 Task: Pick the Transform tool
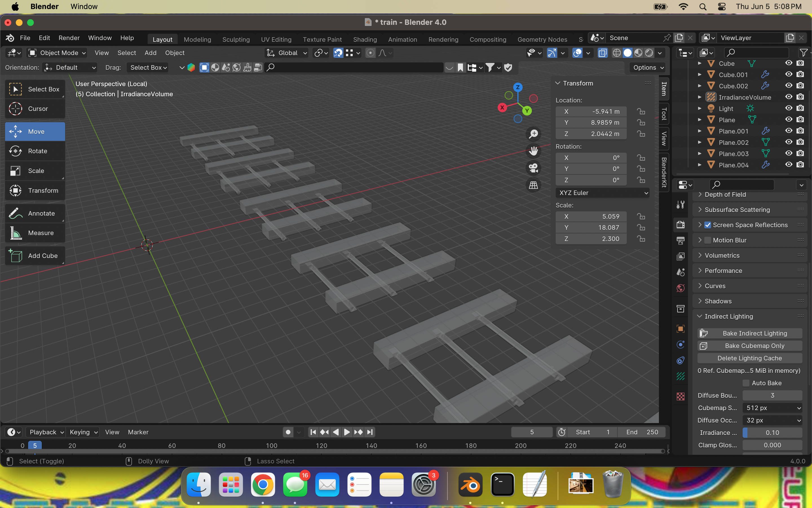(35, 190)
